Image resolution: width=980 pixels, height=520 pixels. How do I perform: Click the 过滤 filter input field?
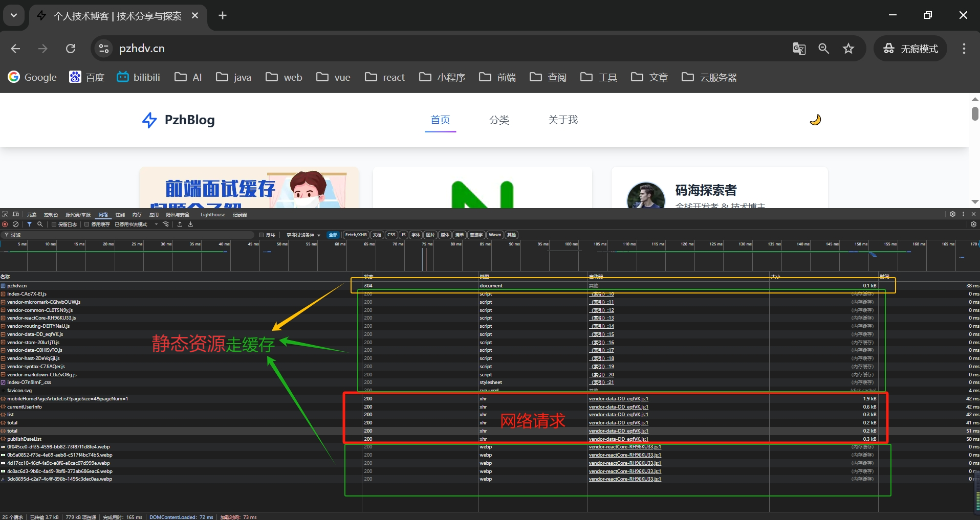coord(128,235)
